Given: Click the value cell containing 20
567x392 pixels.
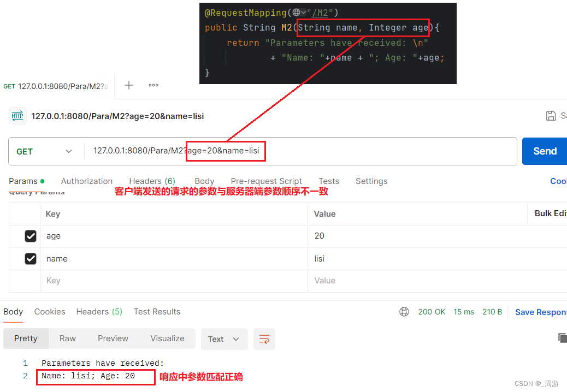Looking at the screenshot, I should coord(437,236).
